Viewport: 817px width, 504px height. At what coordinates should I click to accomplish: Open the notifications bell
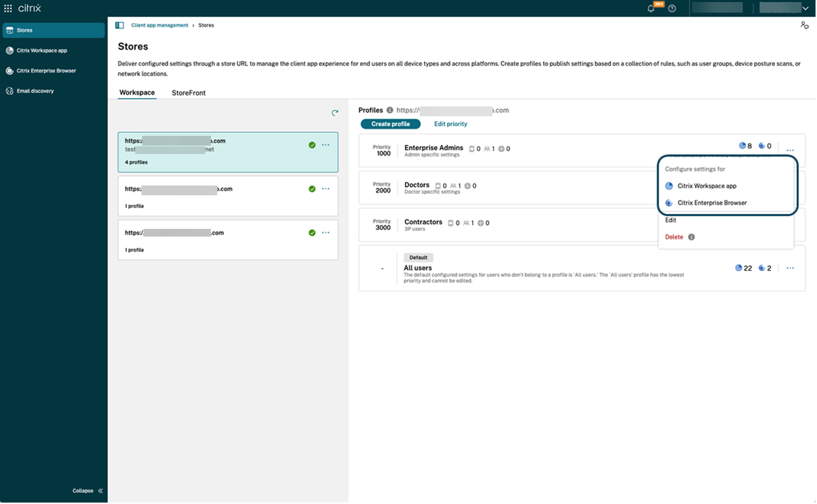tap(651, 8)
